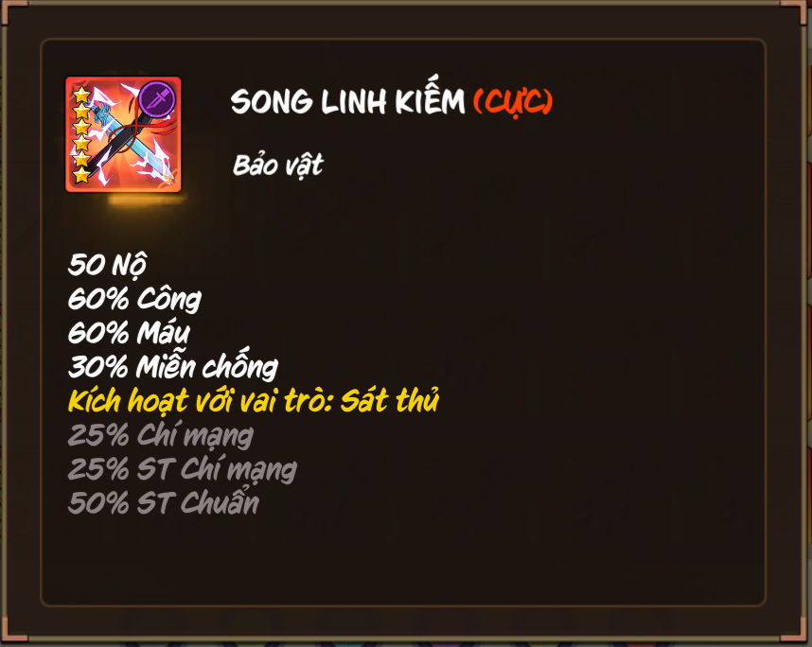
Task: Select the greyed 50% ST Chuẩn bonus
Action: pos(164,502)
